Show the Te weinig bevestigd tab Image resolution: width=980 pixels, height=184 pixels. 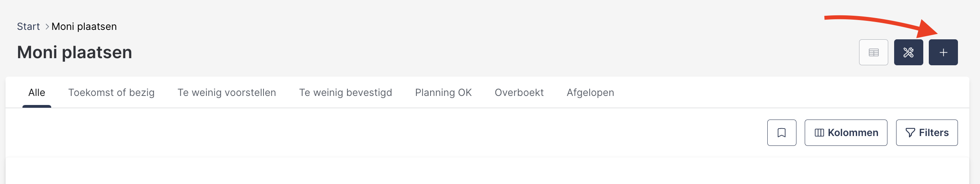click(345, 92)
